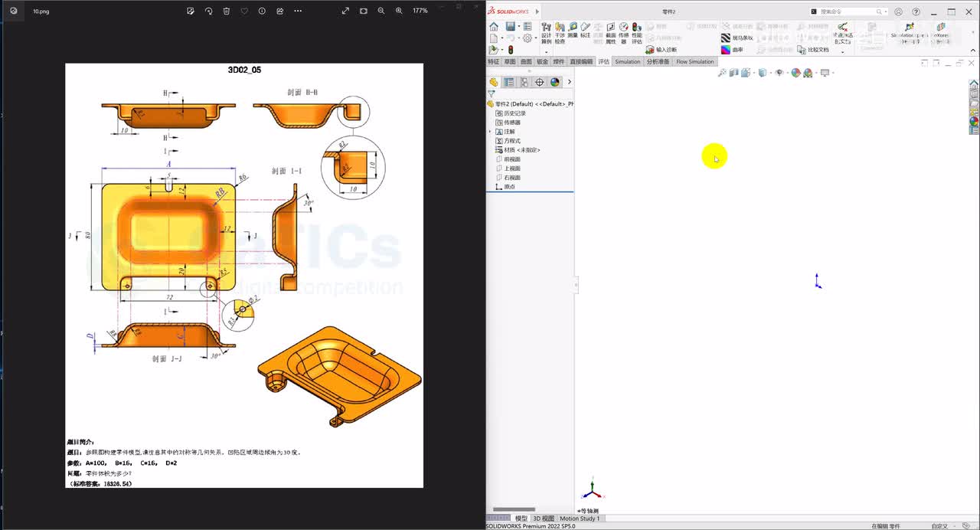Click the SOLIDWORKS Home icon
The width and height of the screenshot is (980, 530).
tap(494, 27)
